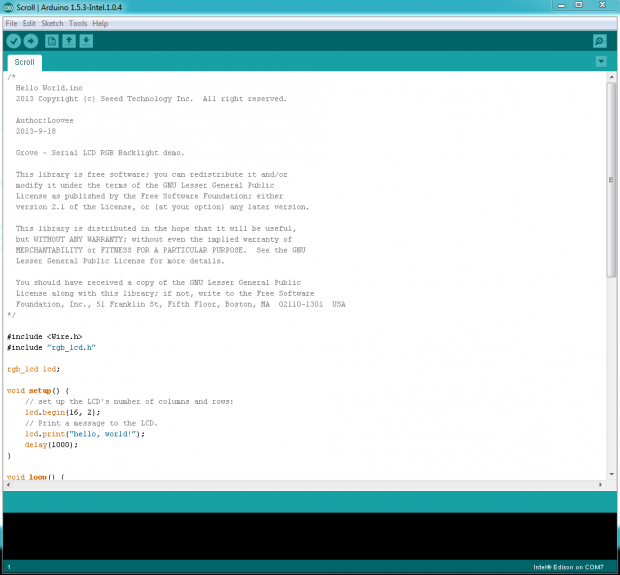Screen dimensions: 620x575
Task: Click the line "#include <Wire.h>"
Action: 45,337
